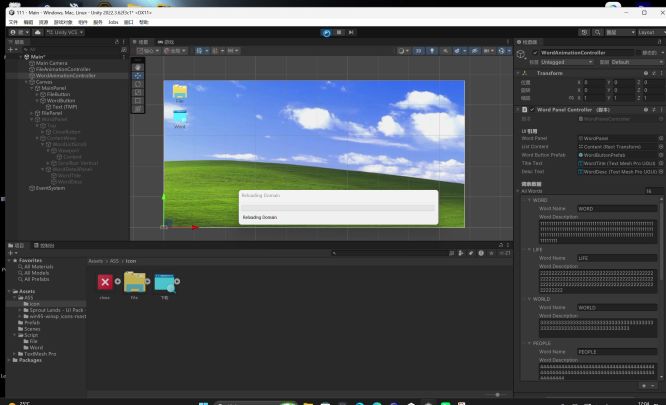The height and width of the screenshot is (405, 666).
Task: Open the Untagged tag dropdown
Action: (x=566, y=62)
